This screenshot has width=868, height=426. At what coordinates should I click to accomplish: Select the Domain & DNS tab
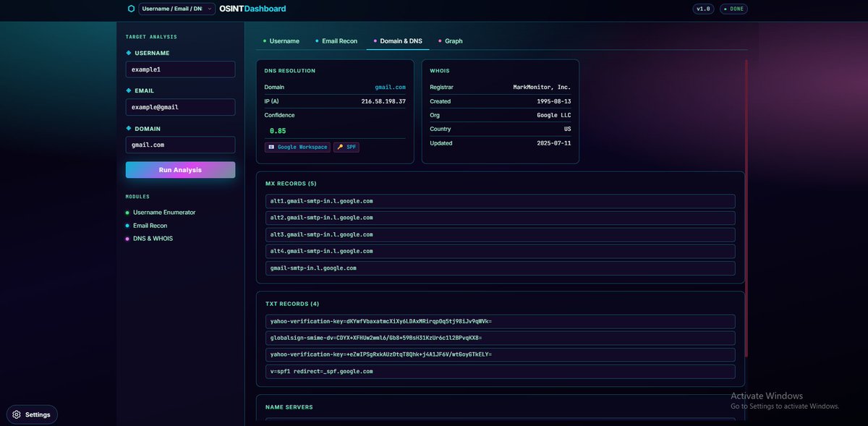click(398, 41)
